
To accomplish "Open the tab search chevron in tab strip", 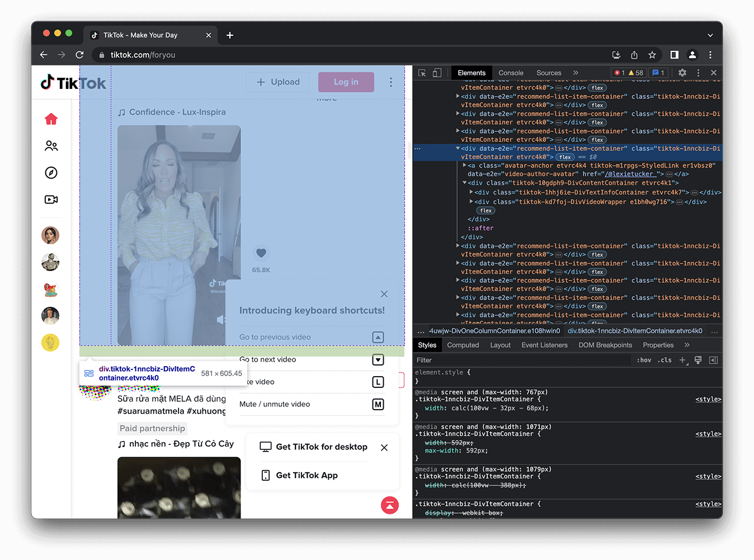I will click(x=710, y=35).
